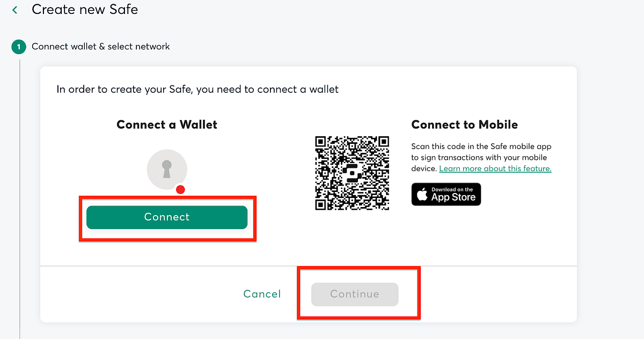Screen dimensions: 644x339
Task: Click the vertical stepper progress line
Action: [x=19, y=198]
